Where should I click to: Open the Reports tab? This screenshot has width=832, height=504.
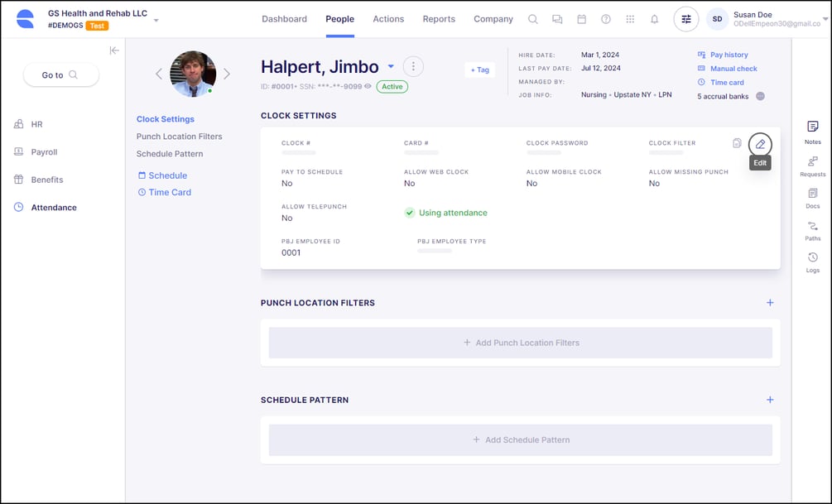(x=439, y=19)
